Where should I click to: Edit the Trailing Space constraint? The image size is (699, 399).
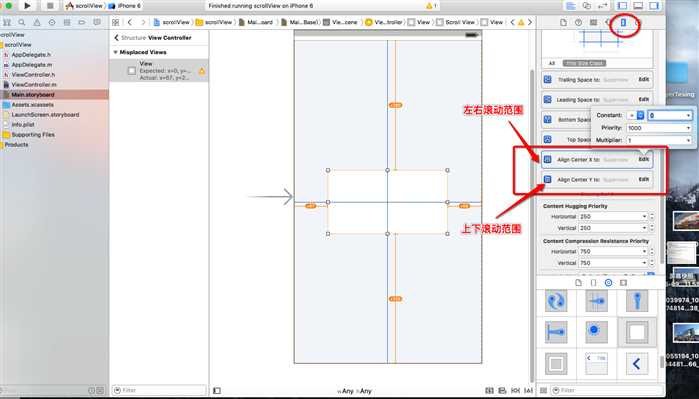643,79
